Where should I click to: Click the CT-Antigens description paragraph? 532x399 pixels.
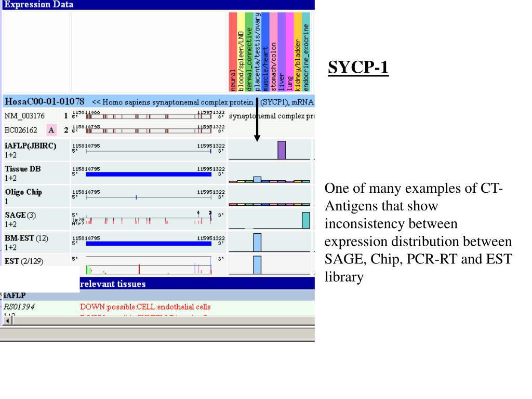418,233
